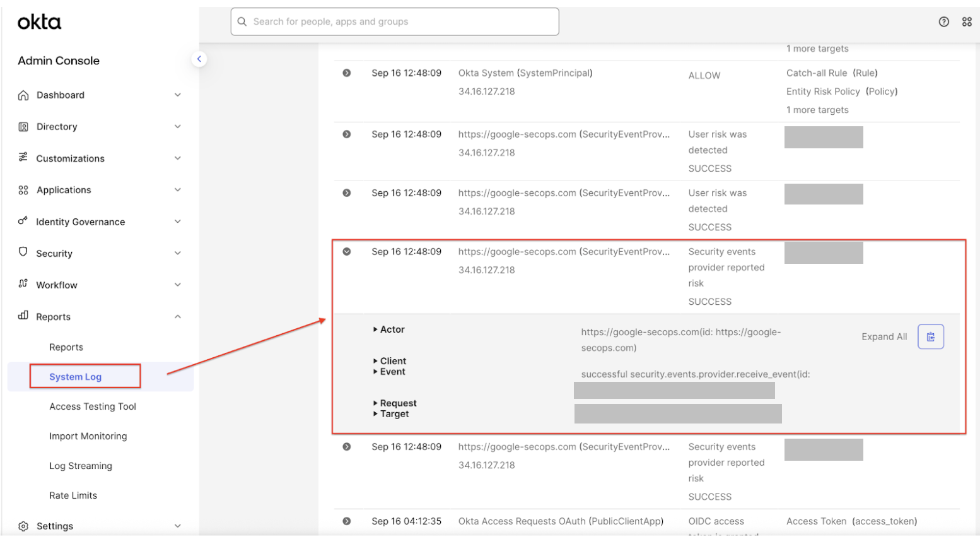This screenshot has height=539, width=980.
Task: Open the Access Testing Tool page
Action: (x=93, y=406)
